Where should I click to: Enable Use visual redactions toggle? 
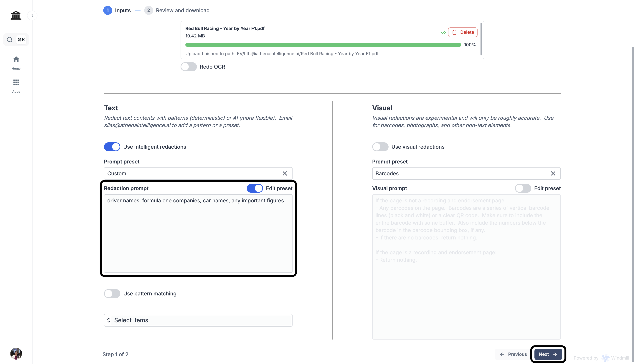click(380, 147)
